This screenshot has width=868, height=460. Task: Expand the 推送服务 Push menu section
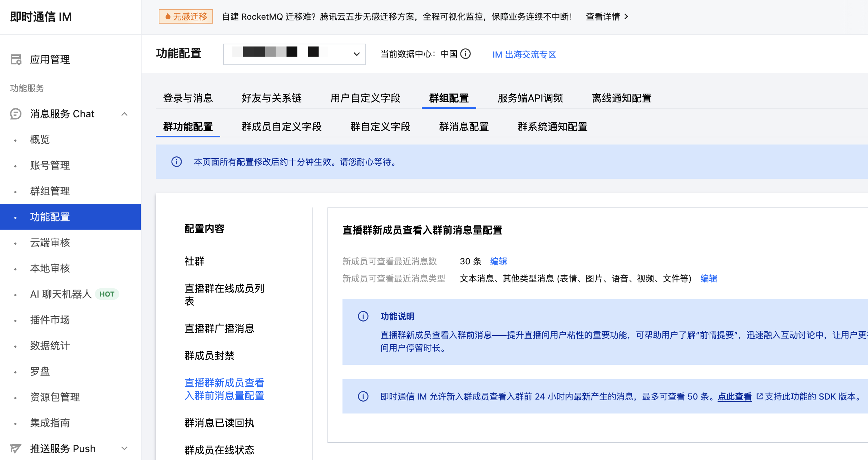[124, 448]
